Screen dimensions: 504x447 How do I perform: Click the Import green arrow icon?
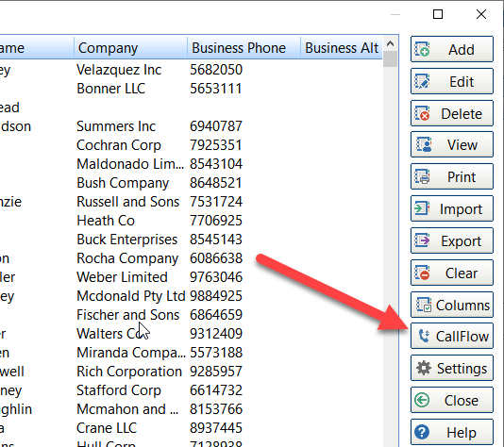[422, 208]
